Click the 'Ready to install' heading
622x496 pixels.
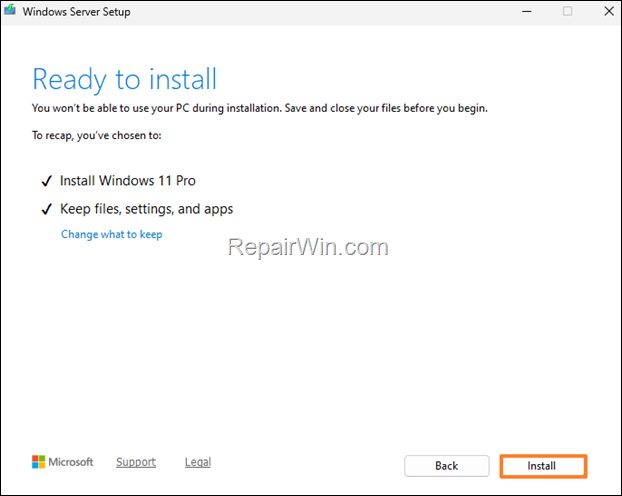tap(125, 80)
